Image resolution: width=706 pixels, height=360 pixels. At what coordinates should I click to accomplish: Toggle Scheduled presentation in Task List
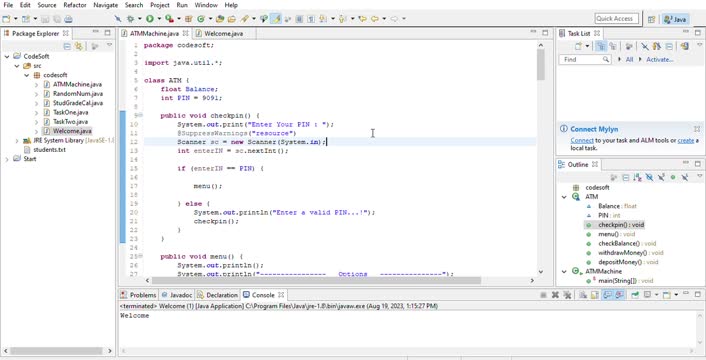tap(612, 46)
